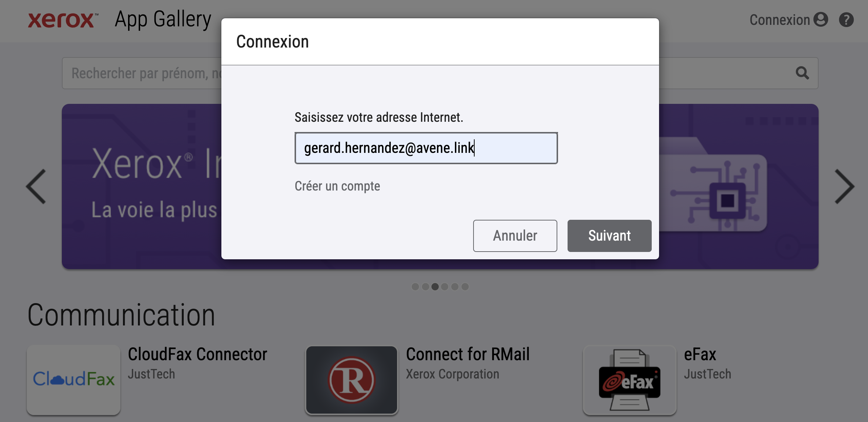Click the Annuler button
This screenshot has height=422, width=868.
[515, 236]
